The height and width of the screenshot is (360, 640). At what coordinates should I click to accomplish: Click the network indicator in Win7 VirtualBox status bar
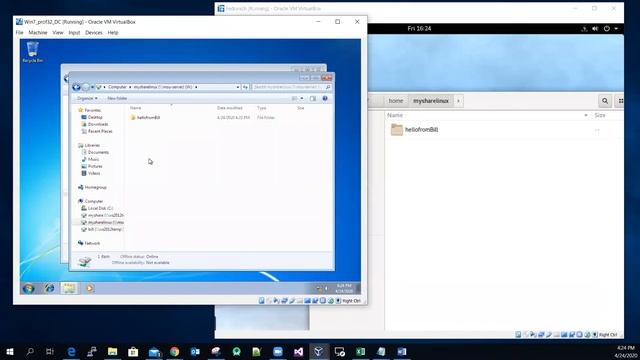(x=284, y=301)
